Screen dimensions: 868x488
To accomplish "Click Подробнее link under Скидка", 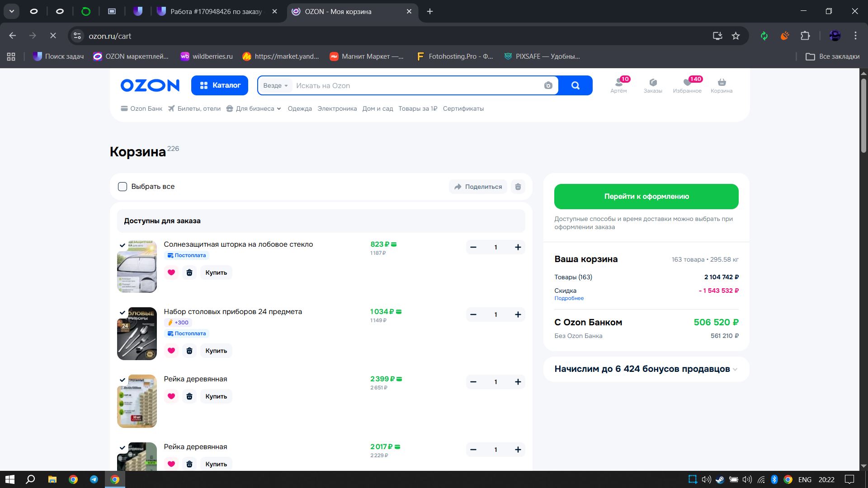I will (569, 298).
